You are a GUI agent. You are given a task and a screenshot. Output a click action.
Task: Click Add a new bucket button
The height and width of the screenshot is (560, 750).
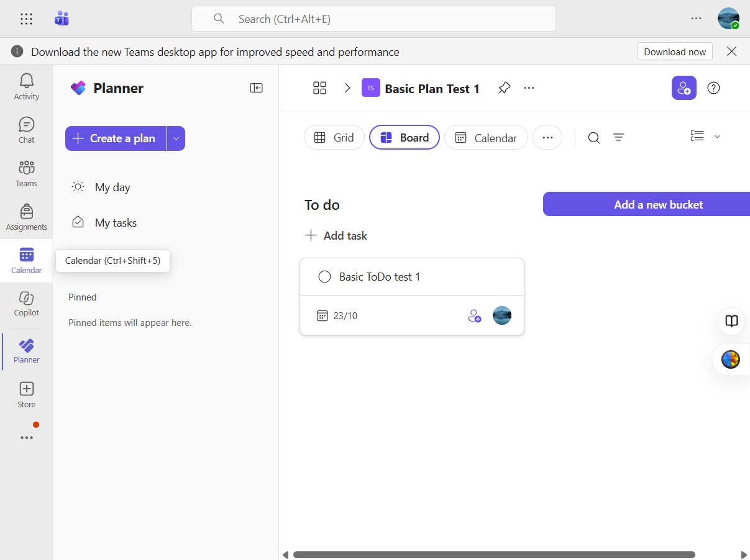point(646,204)
